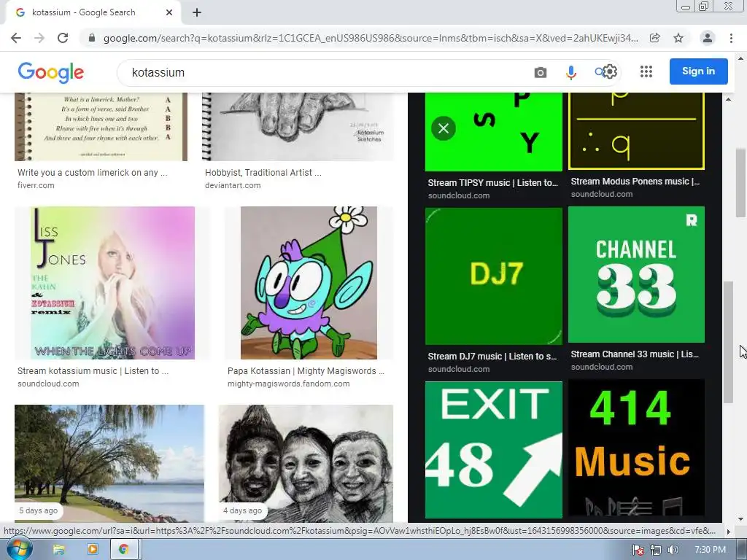
Task: Share this page via address bar icon
Action: [x=654, y=38]
